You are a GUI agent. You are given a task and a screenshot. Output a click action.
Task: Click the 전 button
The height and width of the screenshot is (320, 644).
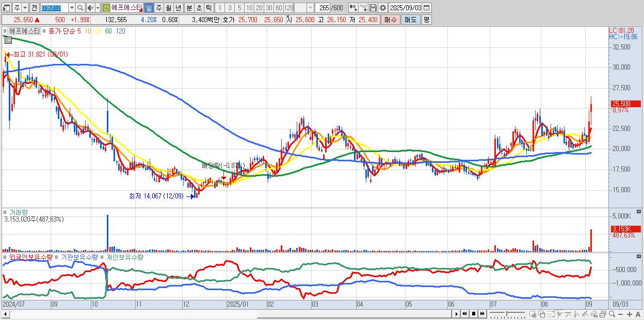pyautogui.click(x=34, y=8)
